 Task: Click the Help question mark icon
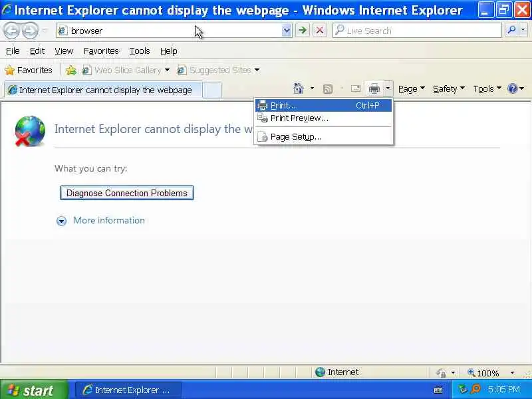pos(512,89)
